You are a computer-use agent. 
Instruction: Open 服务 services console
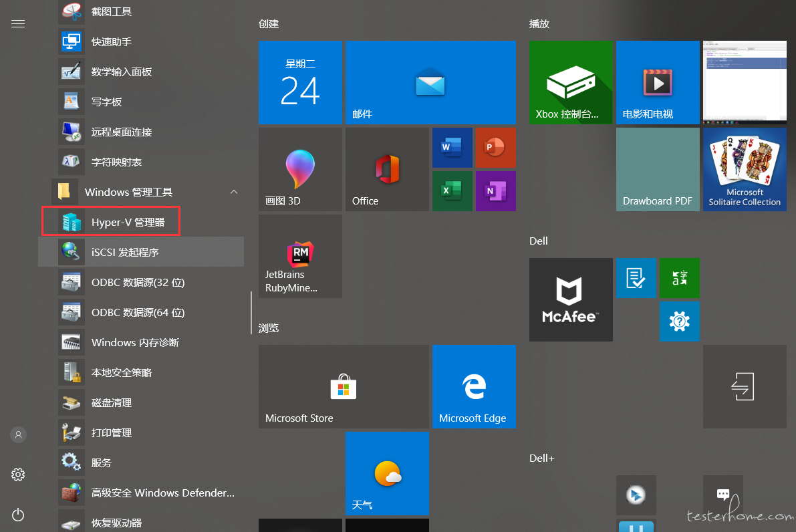pyautogui.click(x=141, y=462)
